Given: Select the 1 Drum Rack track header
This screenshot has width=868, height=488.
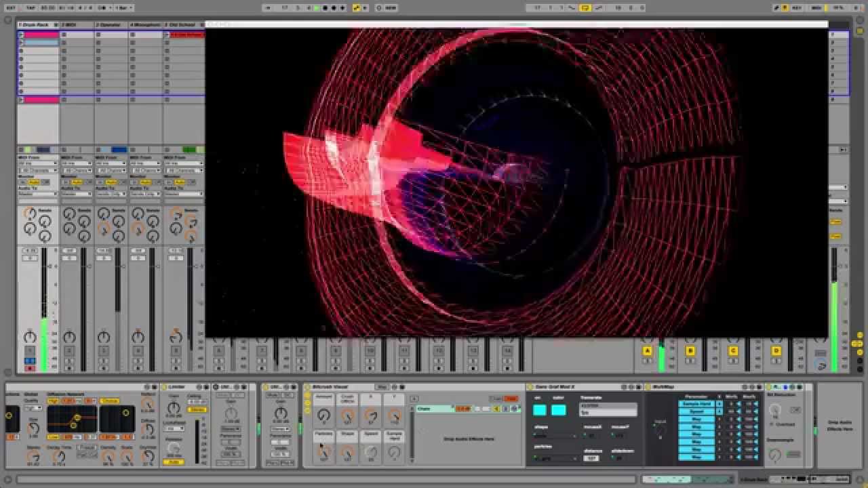Looking at the screenshot, I should click(38, 24).
